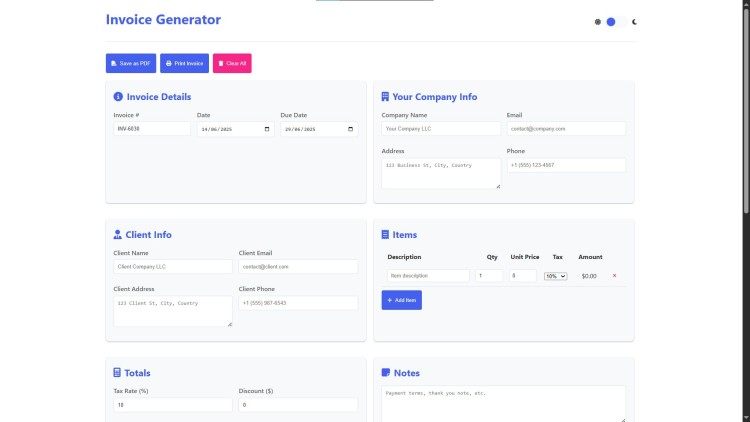Click the Tax Rate (%) field

coord(173,405)
